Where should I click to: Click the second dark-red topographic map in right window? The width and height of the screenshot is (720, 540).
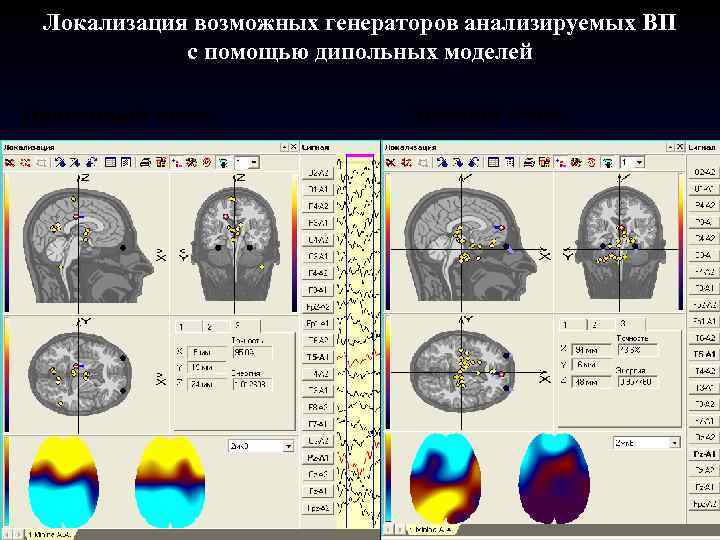coord(554,478)
